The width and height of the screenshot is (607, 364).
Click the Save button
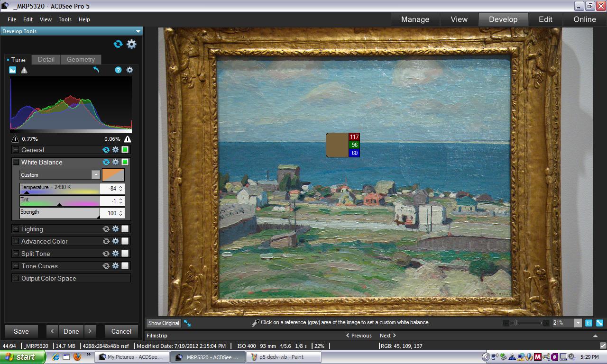tap(21, 331)
